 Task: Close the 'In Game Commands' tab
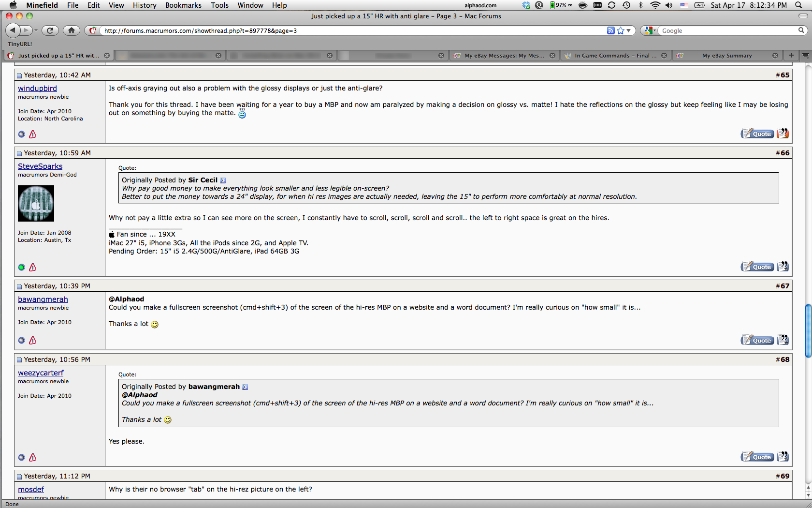[x=664, y=56]
